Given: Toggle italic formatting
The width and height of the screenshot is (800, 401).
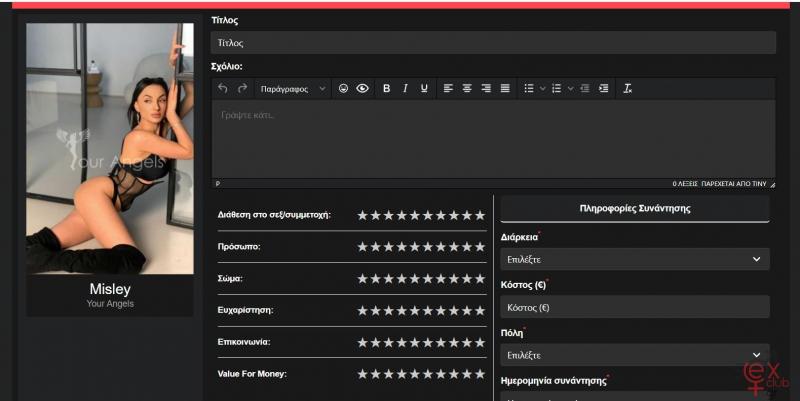Looking at the screenshot, I should (405, 88).
